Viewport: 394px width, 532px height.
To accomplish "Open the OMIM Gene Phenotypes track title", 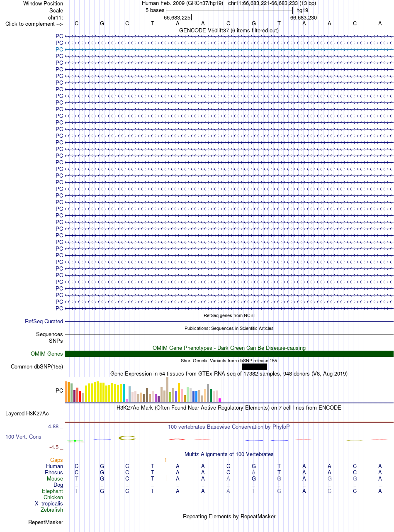I will coord(229,348).
